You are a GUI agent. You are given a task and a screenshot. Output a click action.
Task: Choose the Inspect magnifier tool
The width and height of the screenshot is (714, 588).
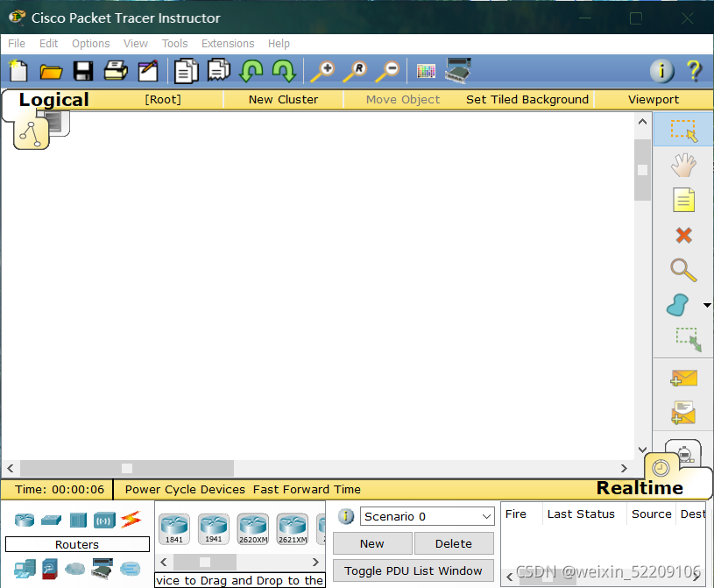(x=683, y=270)
